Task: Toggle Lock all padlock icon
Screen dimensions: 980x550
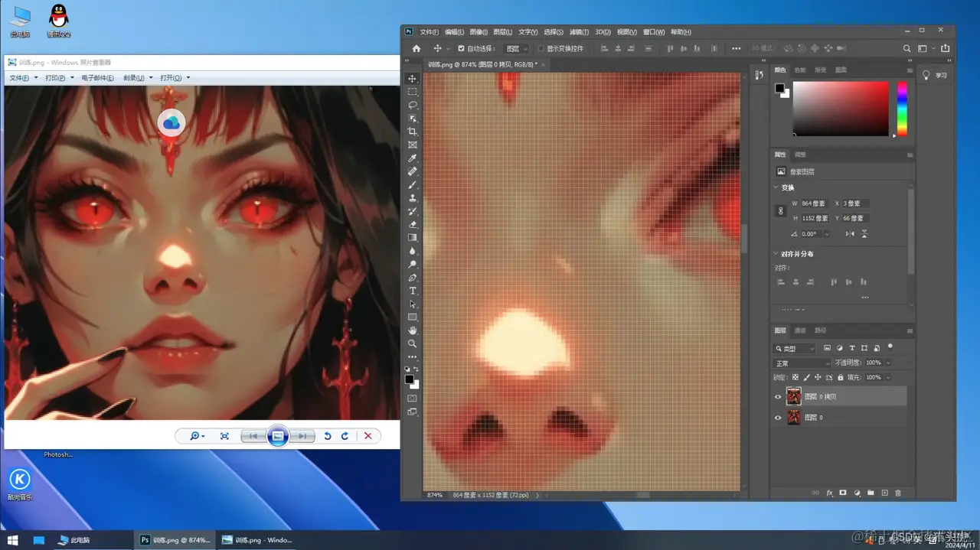Action: tap(841, 377)
